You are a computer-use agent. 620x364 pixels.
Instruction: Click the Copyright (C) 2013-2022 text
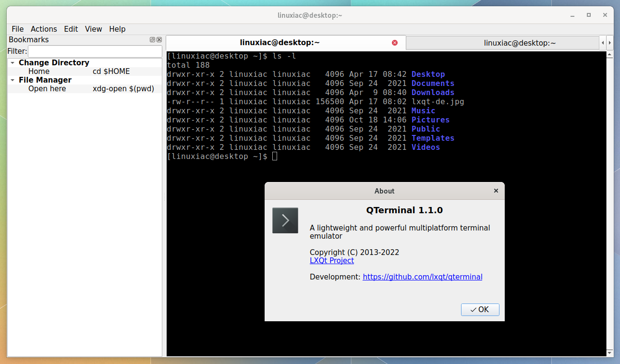[354, 252]
